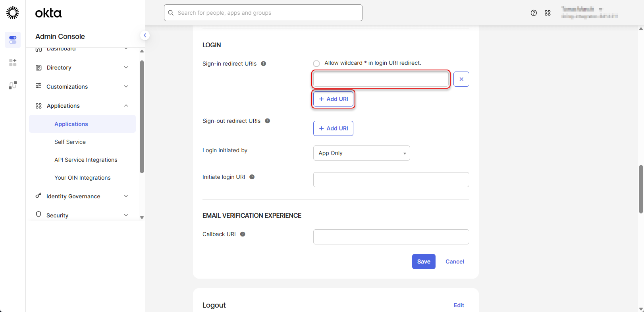Click help icon beside Initiate login URI
This screenshot has width=644, height=312.
coord(252,177)
